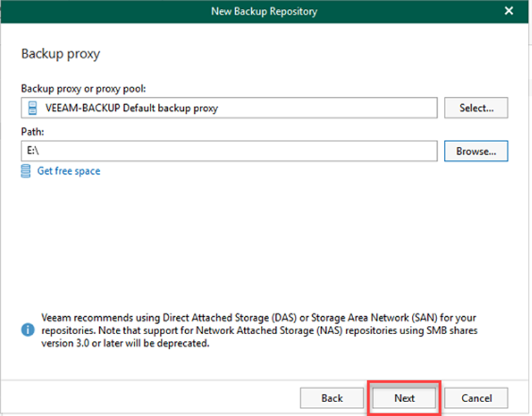Click the VEEAM-BACKUP Default backup proxy field

click(229, 108)
